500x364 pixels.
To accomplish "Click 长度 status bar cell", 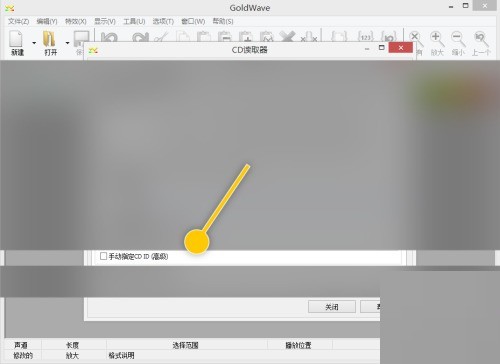I will [72, 345].
